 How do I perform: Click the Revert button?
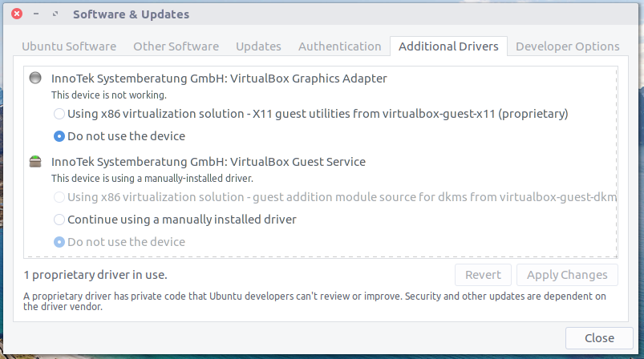483,275
